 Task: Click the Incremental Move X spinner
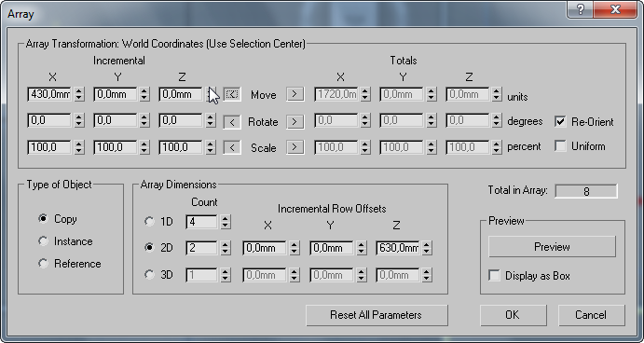pyautogui.click(x=78, y=94)
